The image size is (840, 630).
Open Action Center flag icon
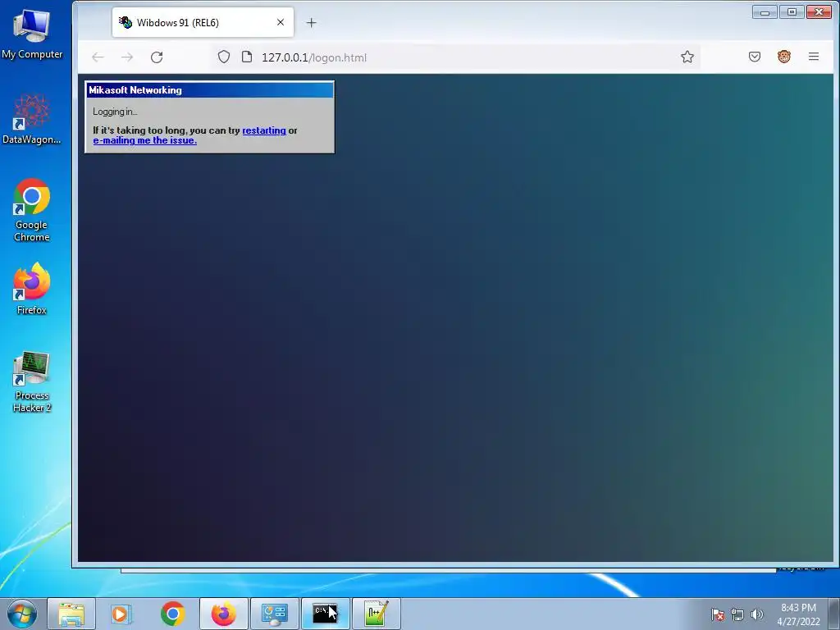click(718, 614)
